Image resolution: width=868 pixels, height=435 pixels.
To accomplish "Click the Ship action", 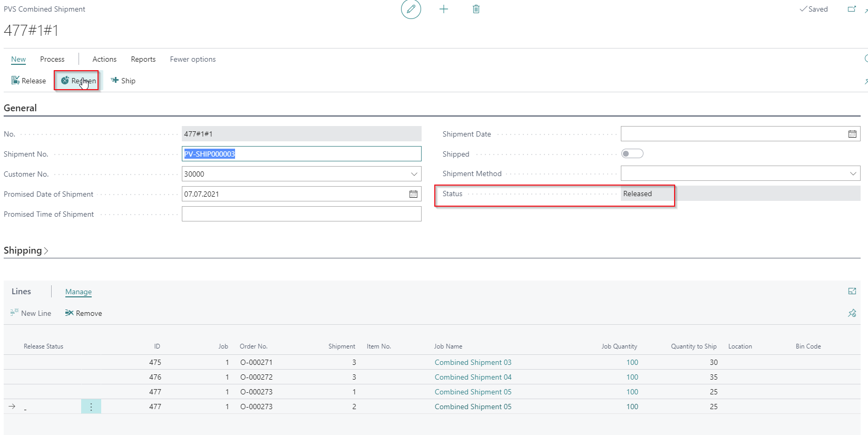I will point(123,81).
